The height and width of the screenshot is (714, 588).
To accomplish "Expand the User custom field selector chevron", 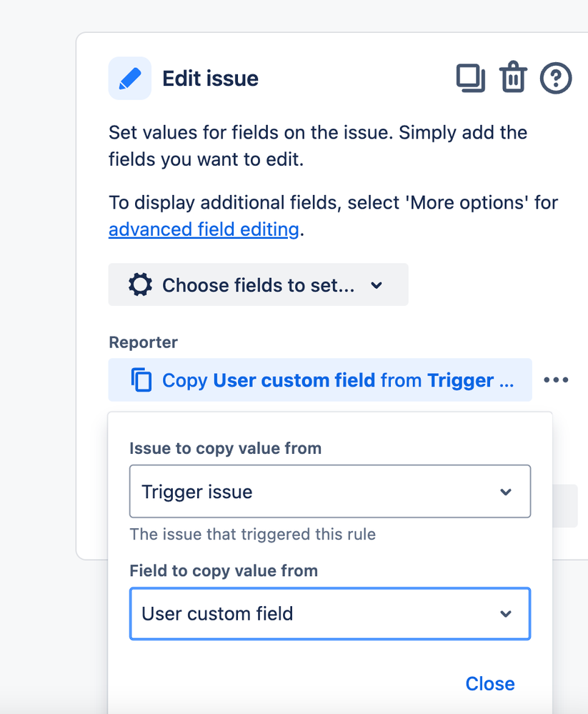I will (506, 614).
